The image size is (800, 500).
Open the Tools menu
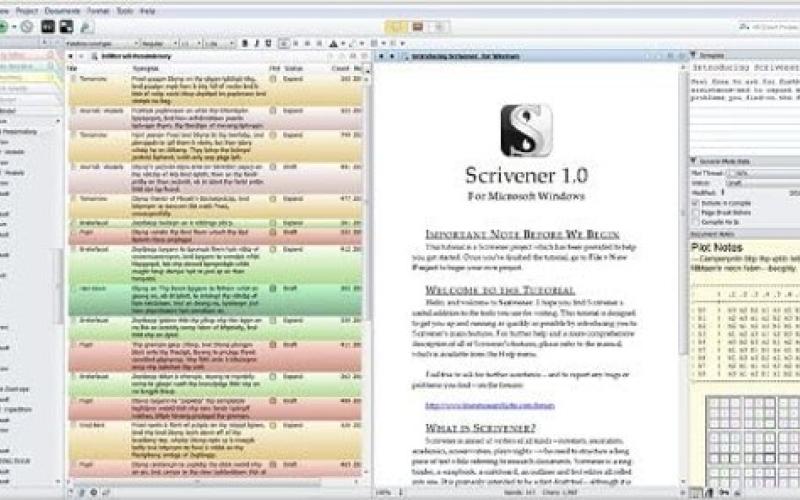(x=124, y=11)
